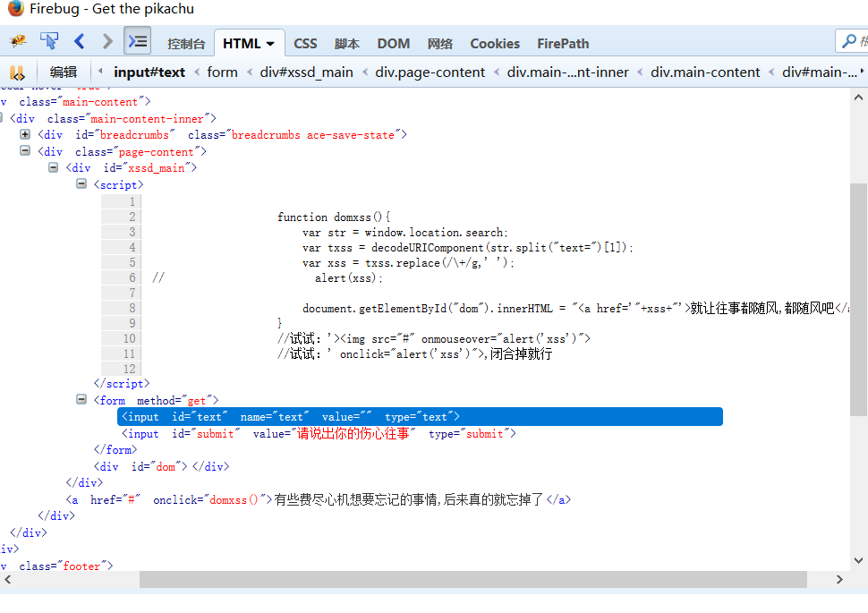Viewport: 868px width, 613px height.
Task: Select input#text in the breadcrumb path
Action: pyautogui.click(x=149, y=72)
